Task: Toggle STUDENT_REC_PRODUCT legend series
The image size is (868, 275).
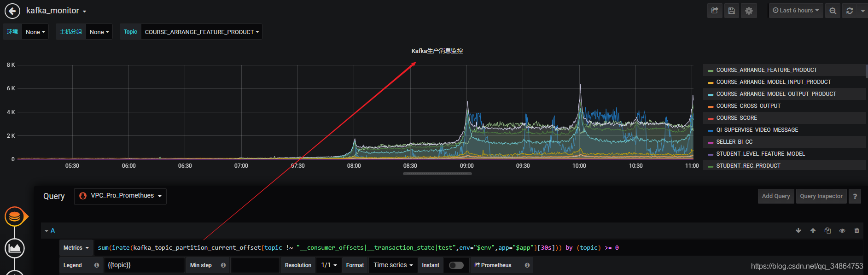Action: 748,166
